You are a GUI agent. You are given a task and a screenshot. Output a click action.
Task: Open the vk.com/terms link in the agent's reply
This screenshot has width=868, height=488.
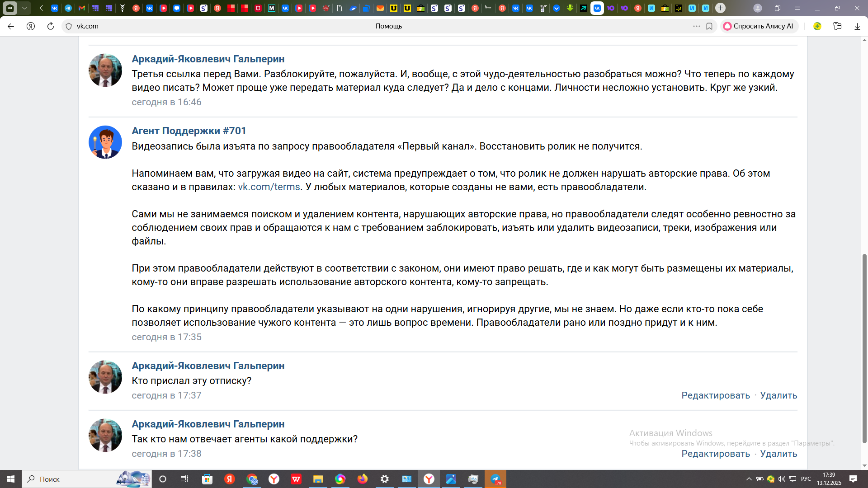point(269,187)
